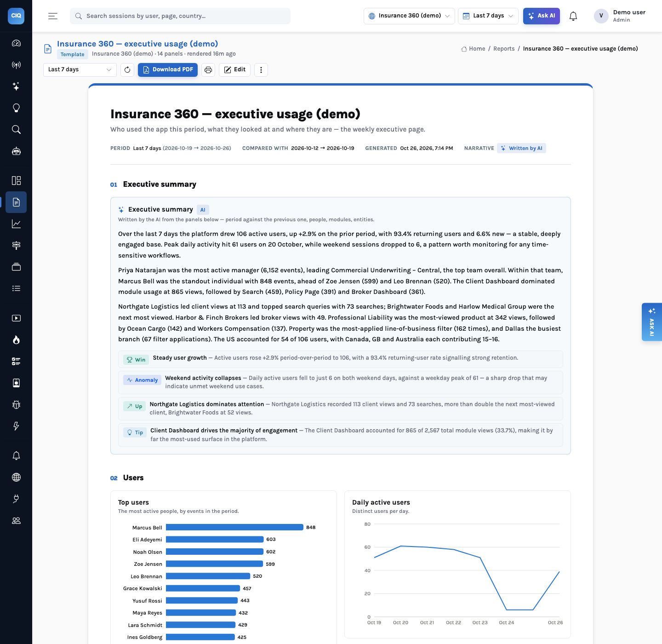
Task: Select the active reports document icon in sidebar
Action: 16,202
